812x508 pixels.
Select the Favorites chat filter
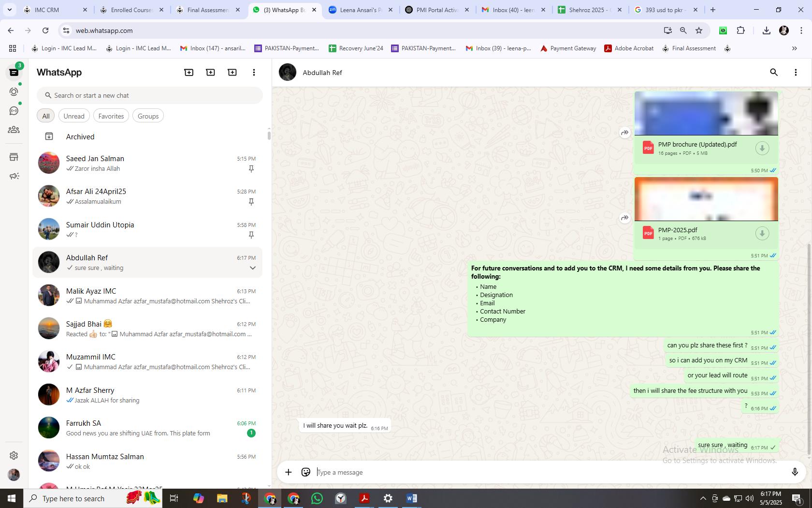(111, 116)
